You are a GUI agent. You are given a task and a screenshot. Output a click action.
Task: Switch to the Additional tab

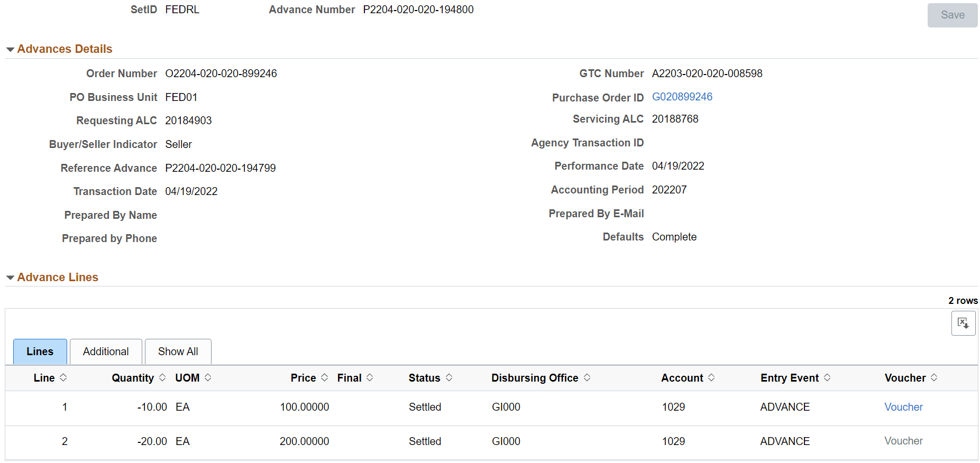(106, 351)
